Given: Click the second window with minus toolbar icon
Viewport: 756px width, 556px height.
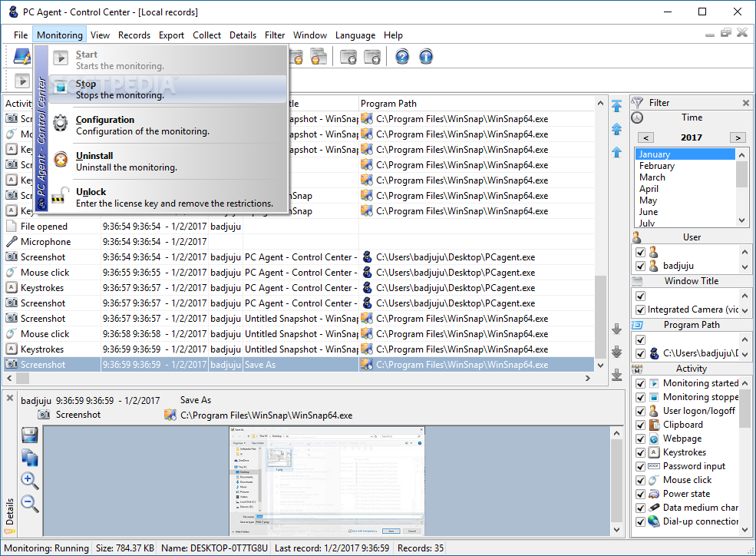Looking at the screenshot, I should click(x=319, y=57).
